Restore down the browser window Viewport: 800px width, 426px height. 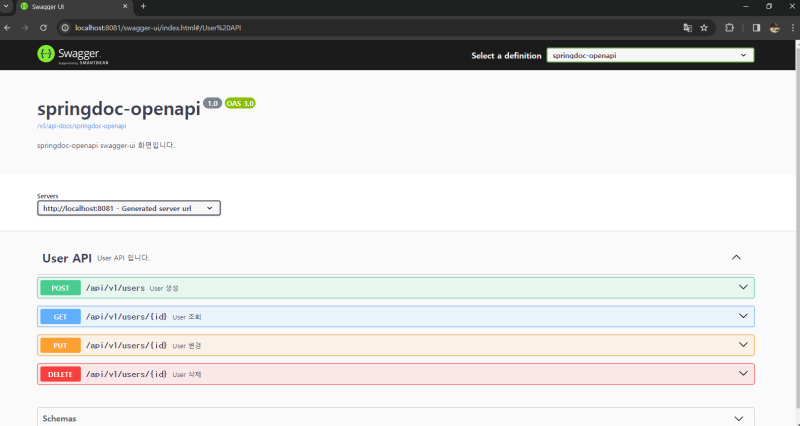coord(769,7)
